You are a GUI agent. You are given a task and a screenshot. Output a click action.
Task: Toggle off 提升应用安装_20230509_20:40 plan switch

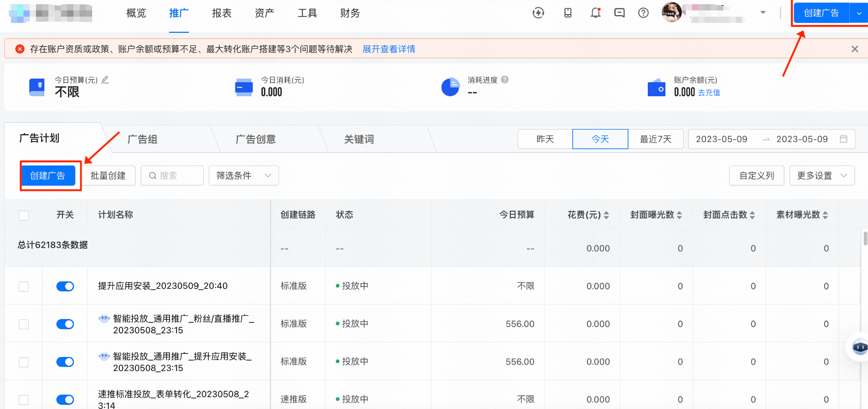click(65, 286)
